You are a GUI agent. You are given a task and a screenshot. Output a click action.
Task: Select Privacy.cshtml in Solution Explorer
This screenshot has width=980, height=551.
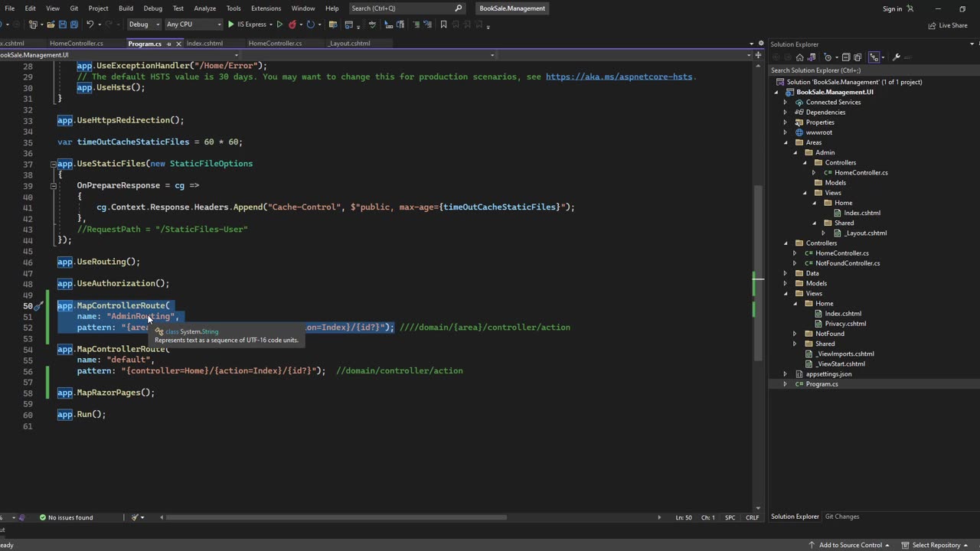[x=845, y=324]
